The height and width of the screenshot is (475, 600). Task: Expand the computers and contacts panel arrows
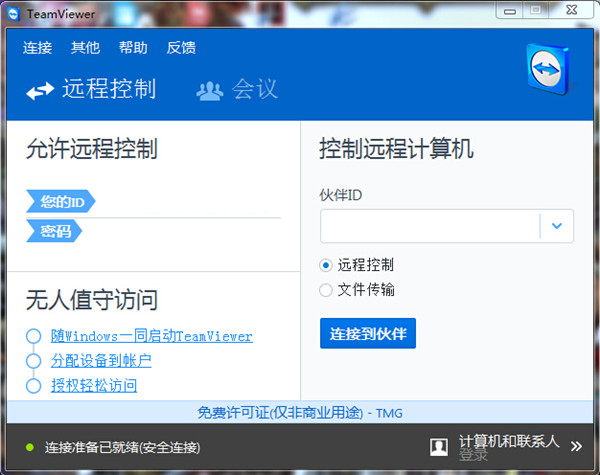click(x=576, y=446)
